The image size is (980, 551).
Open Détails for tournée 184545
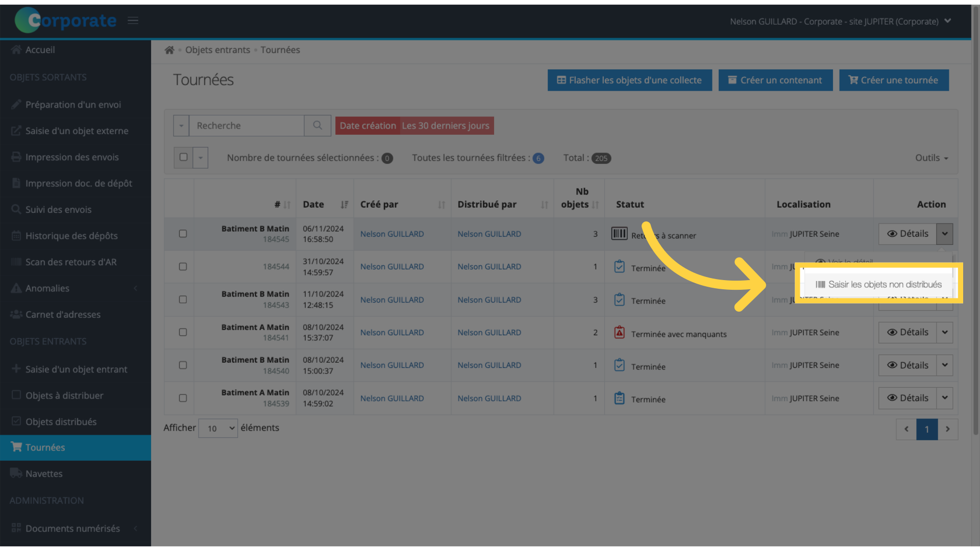[908, 234]
